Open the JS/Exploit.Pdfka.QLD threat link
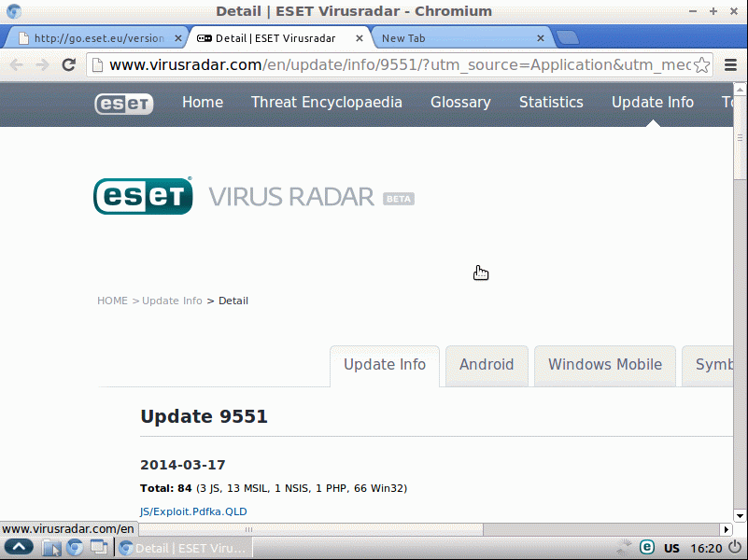748x560 pixels. coord(193,511)
